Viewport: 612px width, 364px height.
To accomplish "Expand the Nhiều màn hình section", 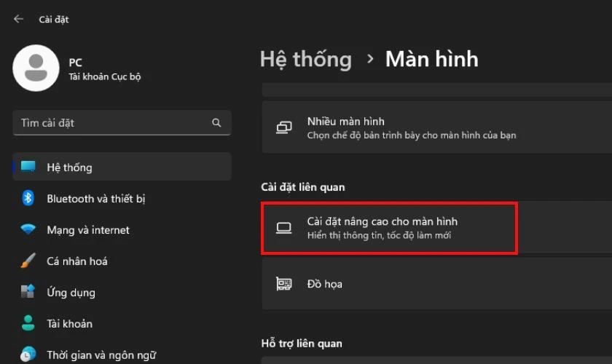I will click(436, 127).
